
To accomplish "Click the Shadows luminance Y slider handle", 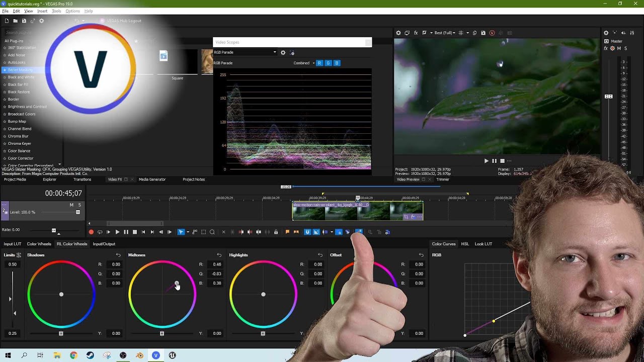I will point(61,333).
